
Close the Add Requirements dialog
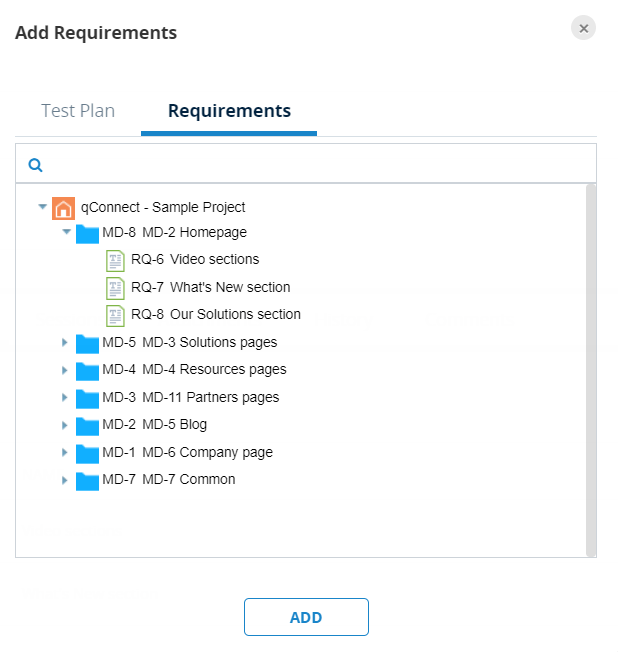tap(584, 28)
